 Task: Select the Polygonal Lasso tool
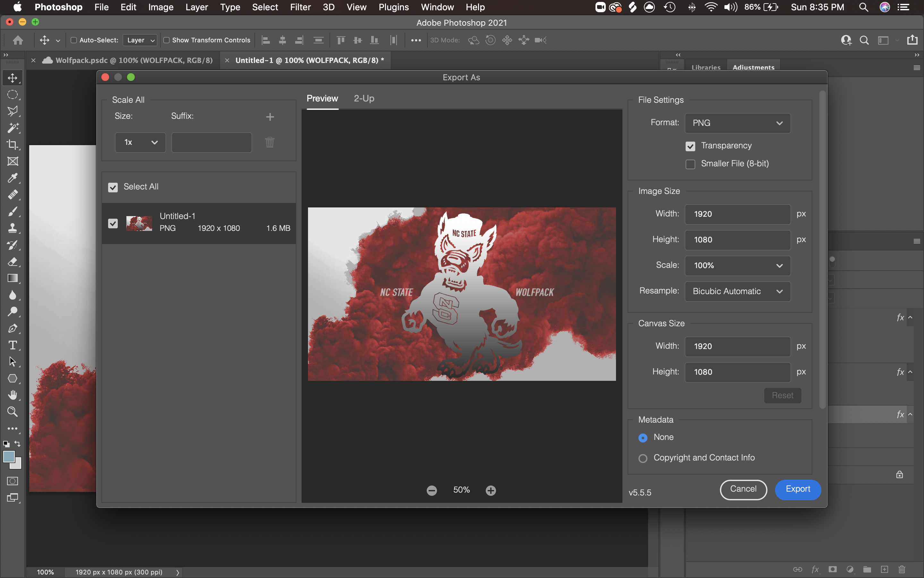point(13,111)
